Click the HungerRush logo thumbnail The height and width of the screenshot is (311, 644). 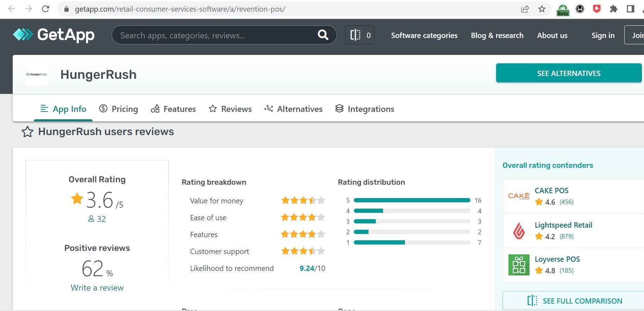[36, 74]
